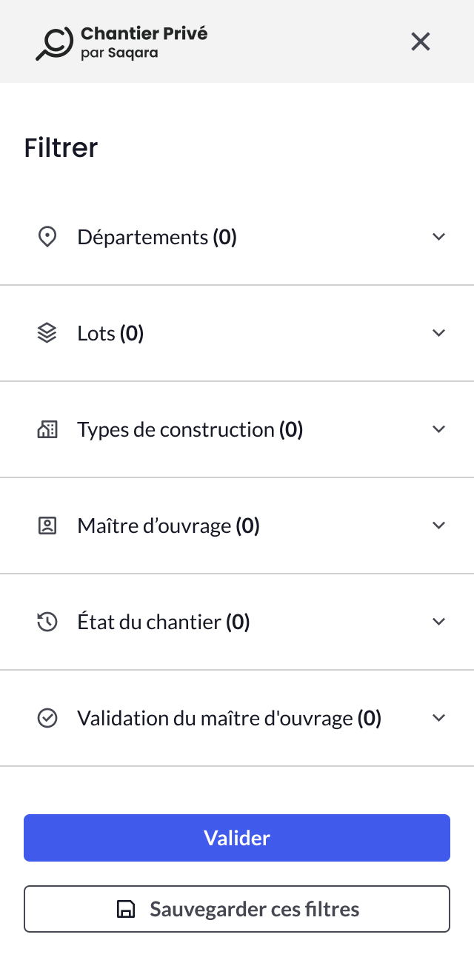Close the filter panel with the X

421,41
